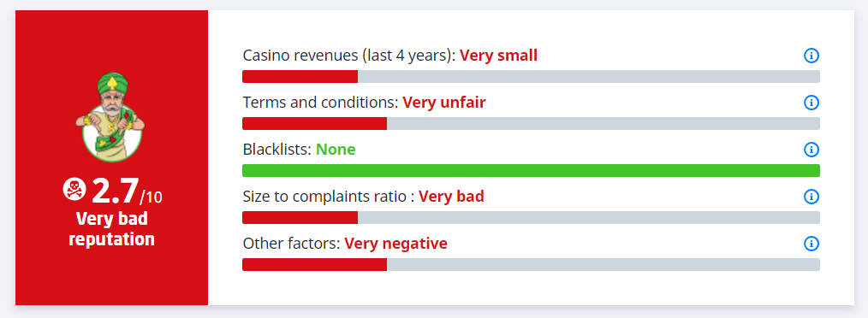
Task: Open info icon for Other factors
Action: point(811,244)
